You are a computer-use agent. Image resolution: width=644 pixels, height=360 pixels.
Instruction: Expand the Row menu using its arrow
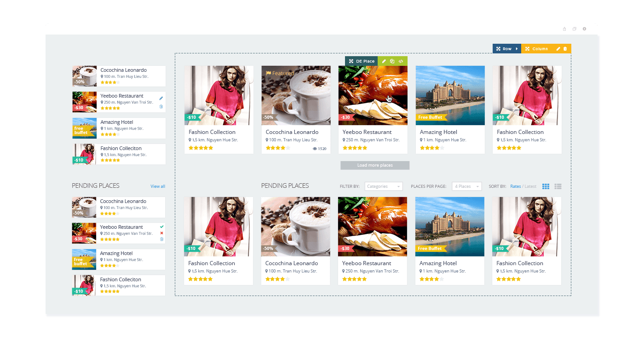coord(517,48)
